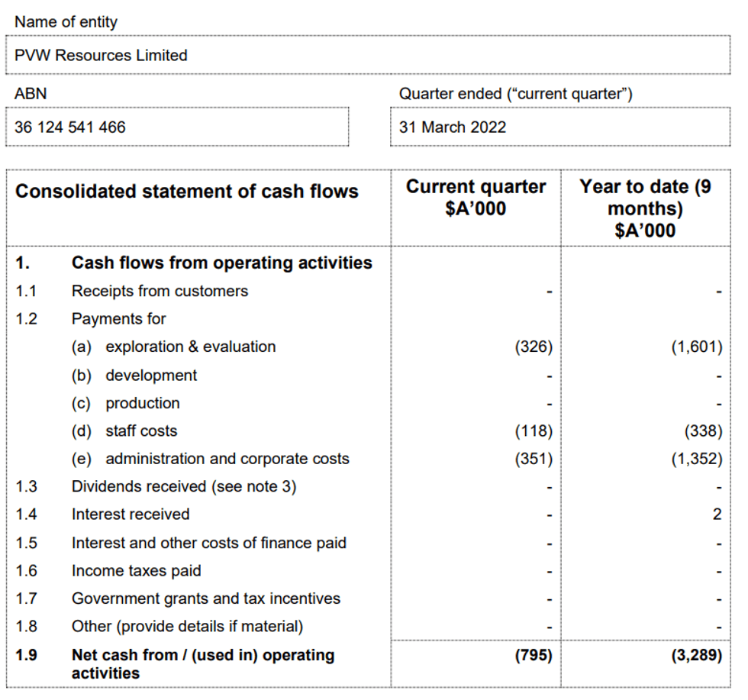Click current quarter value (326)

[x=534, y=347]
